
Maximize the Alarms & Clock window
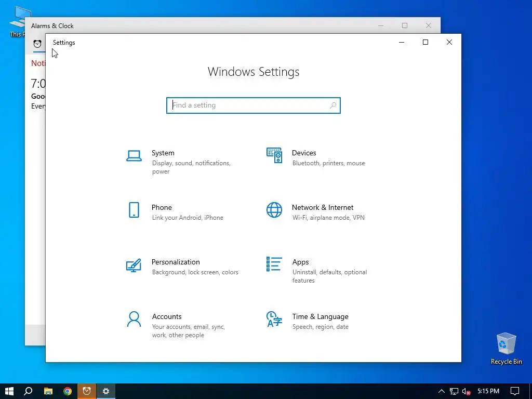(x=404, y=25)
